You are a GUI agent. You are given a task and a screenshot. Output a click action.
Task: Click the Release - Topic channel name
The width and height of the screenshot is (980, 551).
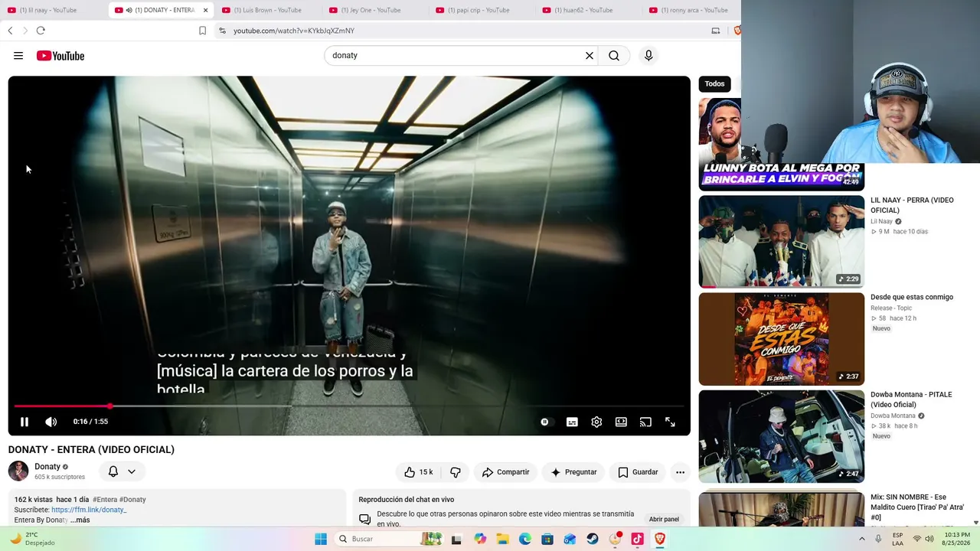click(x=893, y=308)
